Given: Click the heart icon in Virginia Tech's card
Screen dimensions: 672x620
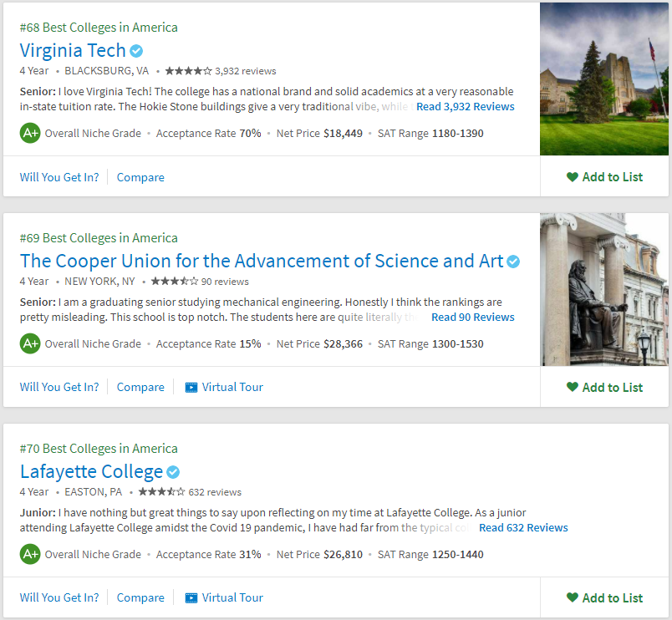Looking at the screenshot, I should [573, 177].
